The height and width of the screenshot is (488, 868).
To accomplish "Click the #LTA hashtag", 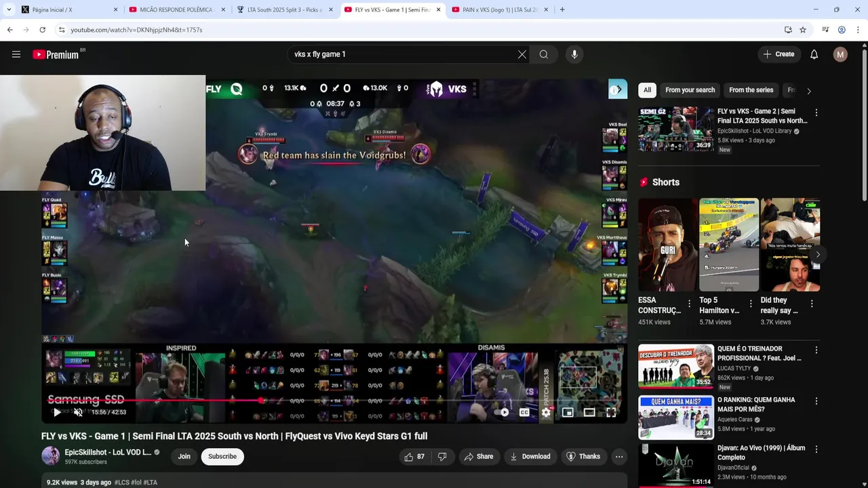I will (150, 483).
